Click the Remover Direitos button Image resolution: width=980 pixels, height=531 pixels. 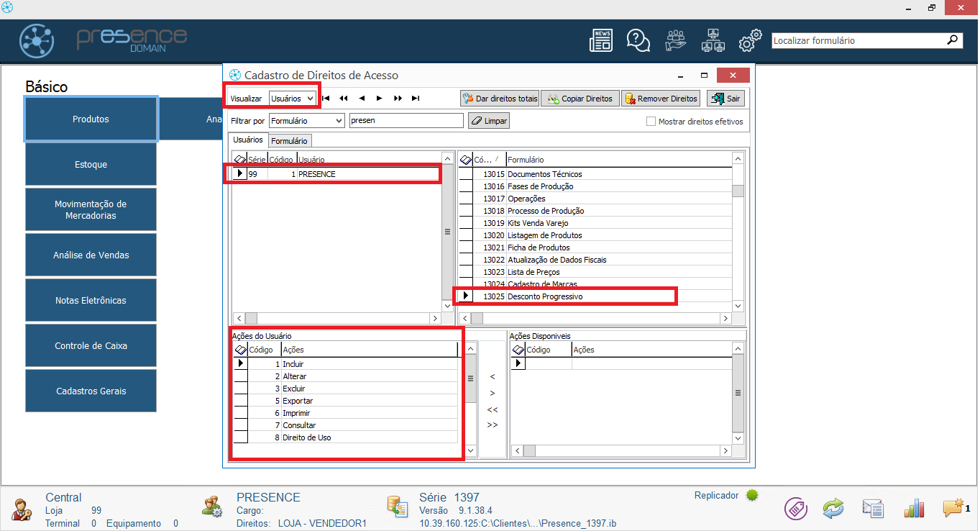pos(661,99)
